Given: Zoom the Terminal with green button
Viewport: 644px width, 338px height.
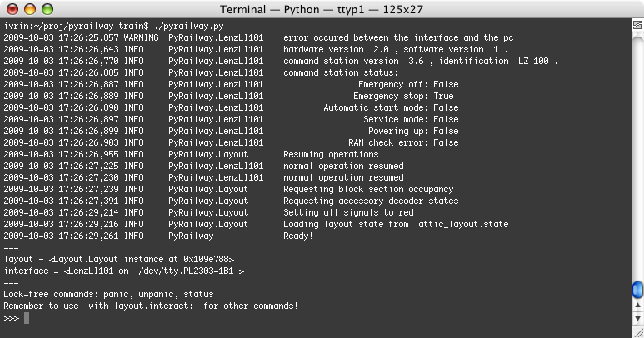Looking at the screenshot, I should [x=47, y=9].
